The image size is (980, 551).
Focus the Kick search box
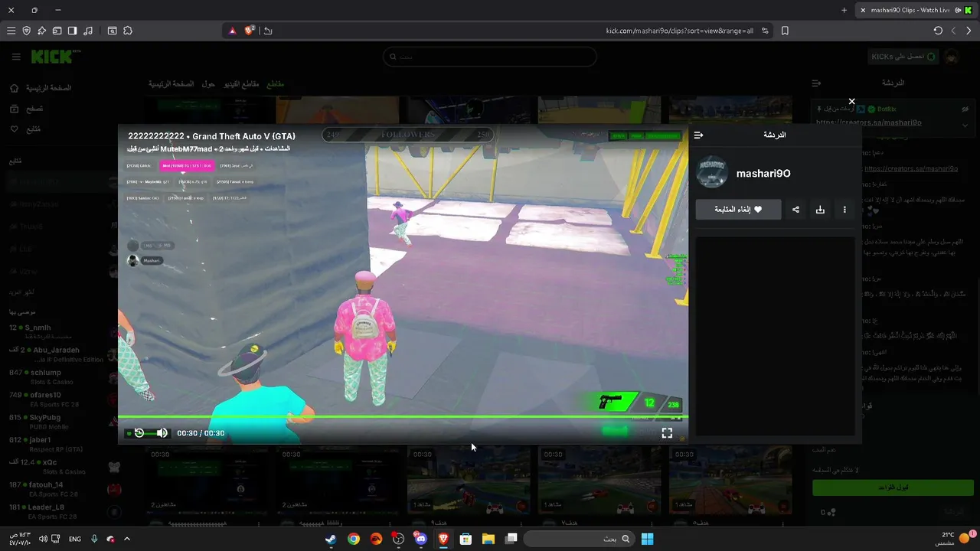click(490, 57)
